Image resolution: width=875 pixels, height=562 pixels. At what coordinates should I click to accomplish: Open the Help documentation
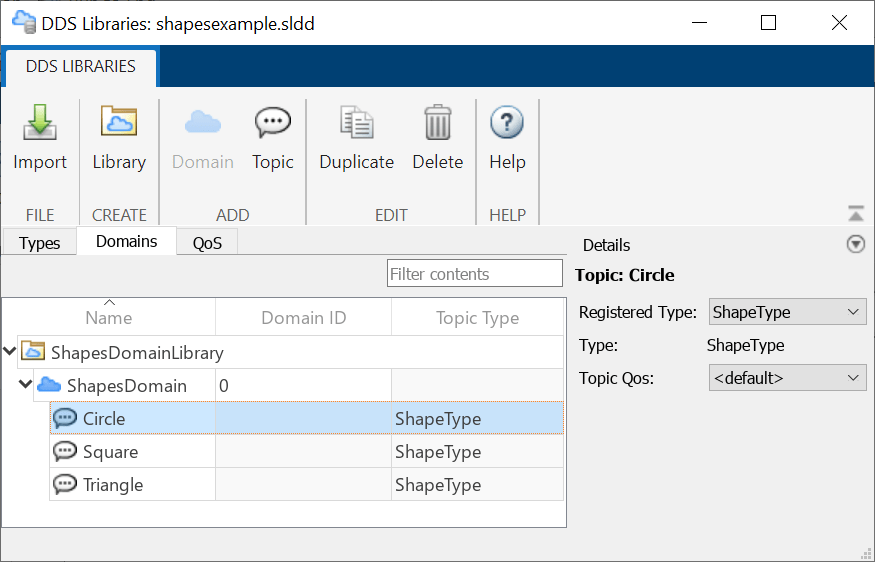(x=507, y=124)
